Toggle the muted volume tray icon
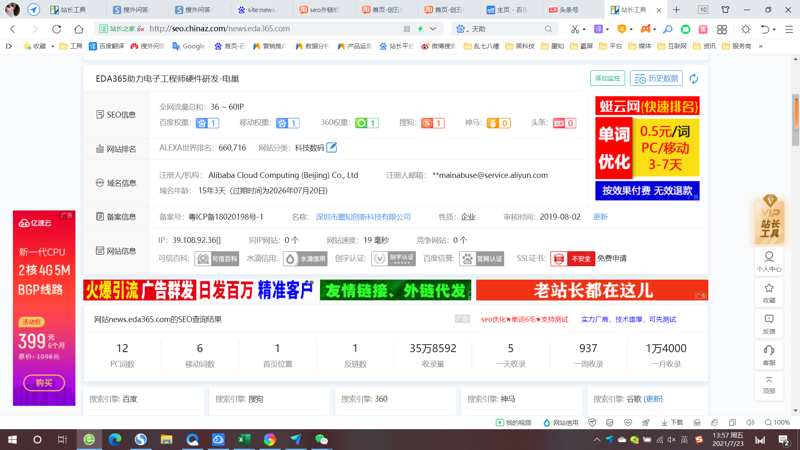Image resolution: width=800 pixels, height=450 pixels. [672, 440]
